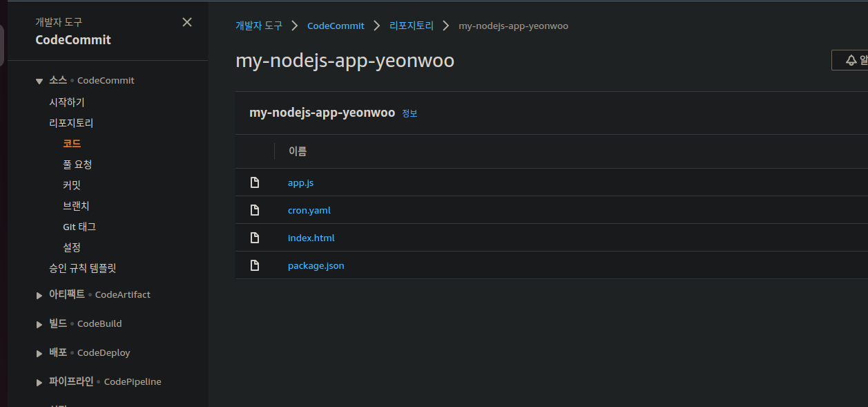Viewport: 868px width, 407px height.
Task: Open 브랜치 in the sidebar
Action: pyautogui.click(x=76, y=206)
